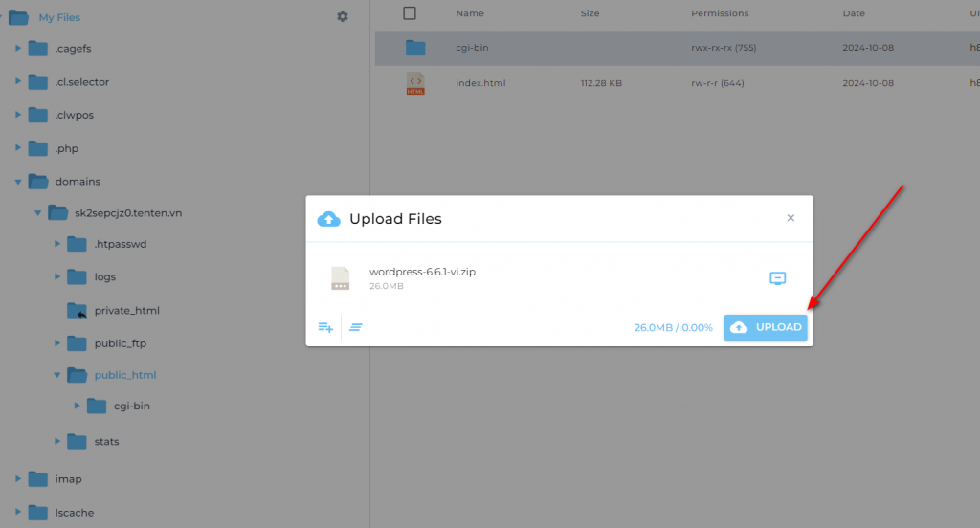Screen dimensions: 980x528
Task: Click 26.0MB / 0.00% progress text
Action: click(x=673, y=327)
